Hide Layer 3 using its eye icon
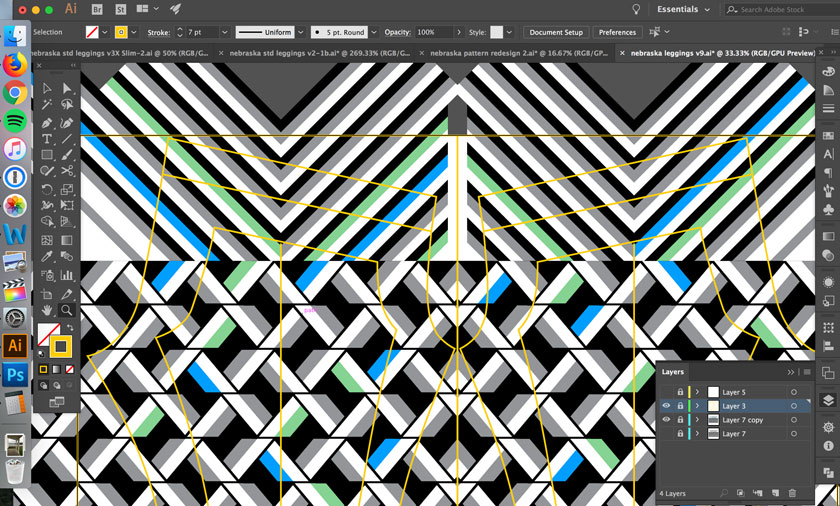 point(666,406)
